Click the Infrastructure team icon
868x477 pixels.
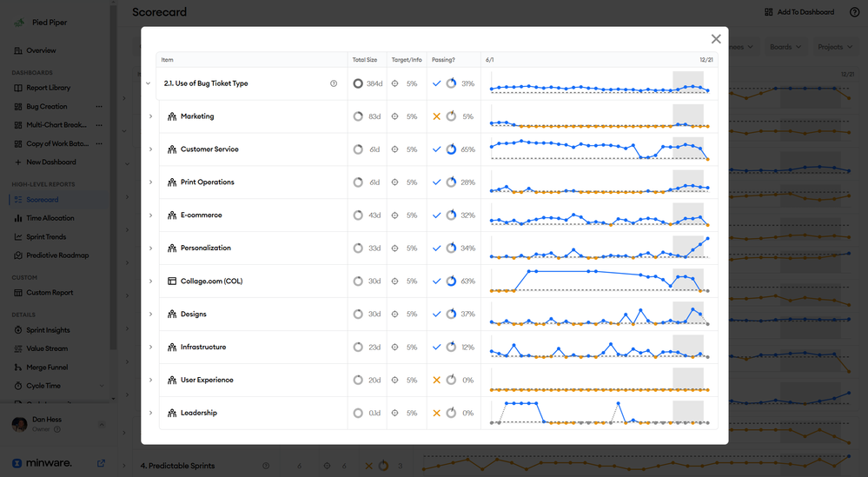tap(172, 347)
